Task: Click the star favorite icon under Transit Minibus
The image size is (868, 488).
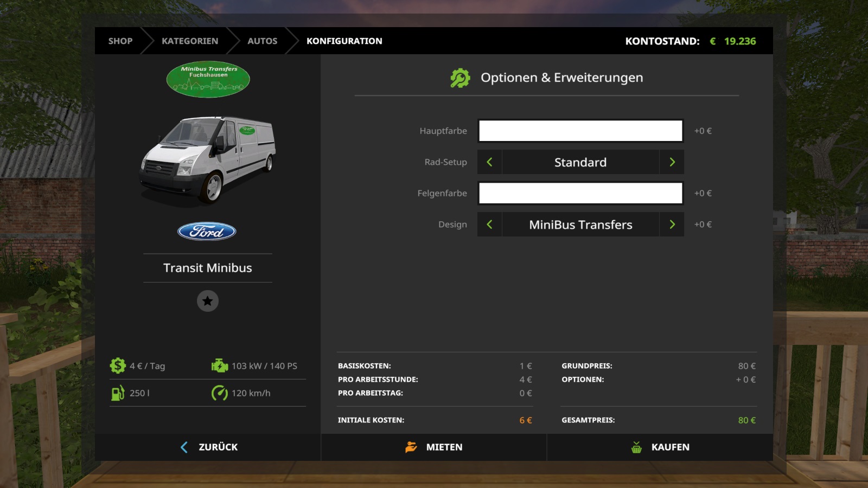Action: click(207, 301)
